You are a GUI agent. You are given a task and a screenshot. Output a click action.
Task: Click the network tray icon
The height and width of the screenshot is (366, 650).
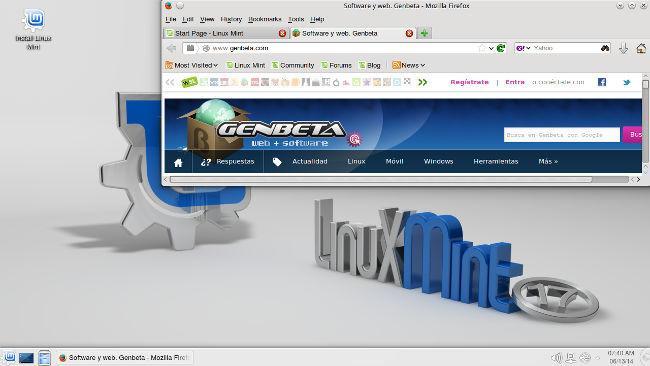point(571,358)
